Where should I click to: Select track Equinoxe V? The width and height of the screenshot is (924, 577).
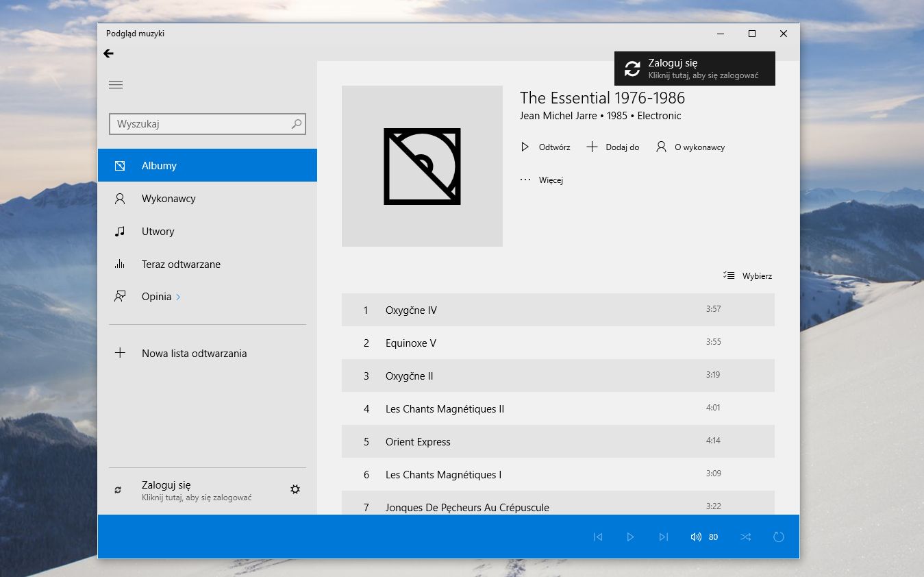pos(558,343)
